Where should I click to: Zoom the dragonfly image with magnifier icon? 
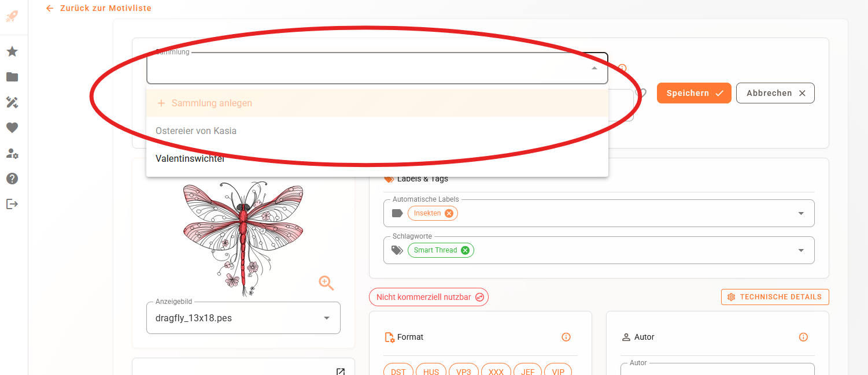pyautogui.click(x=327, y=283)
